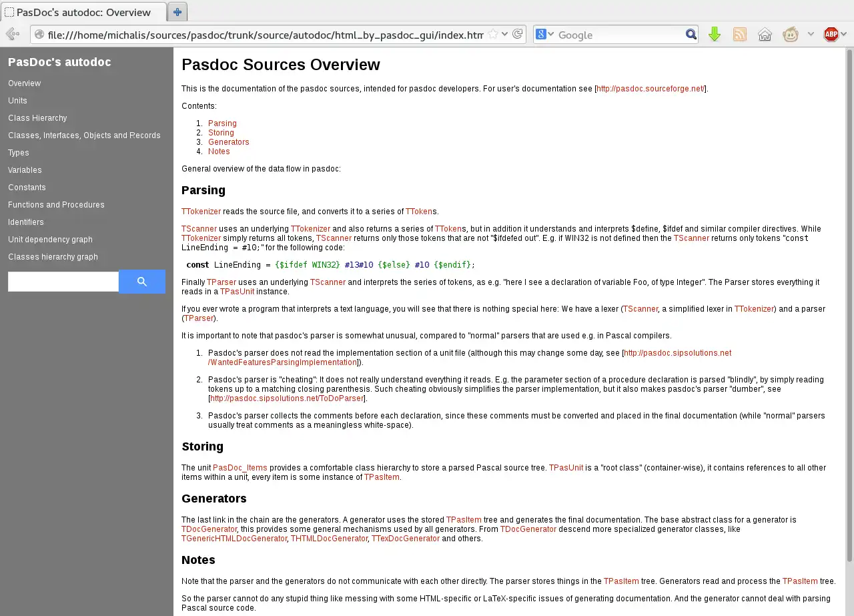Viewport: 854px width, 616px height.
Task: Open Units in the sidebar
Action: tap(17, 101)
